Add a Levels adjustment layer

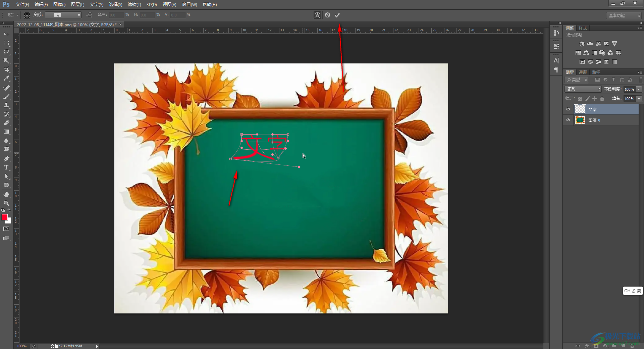590,44
